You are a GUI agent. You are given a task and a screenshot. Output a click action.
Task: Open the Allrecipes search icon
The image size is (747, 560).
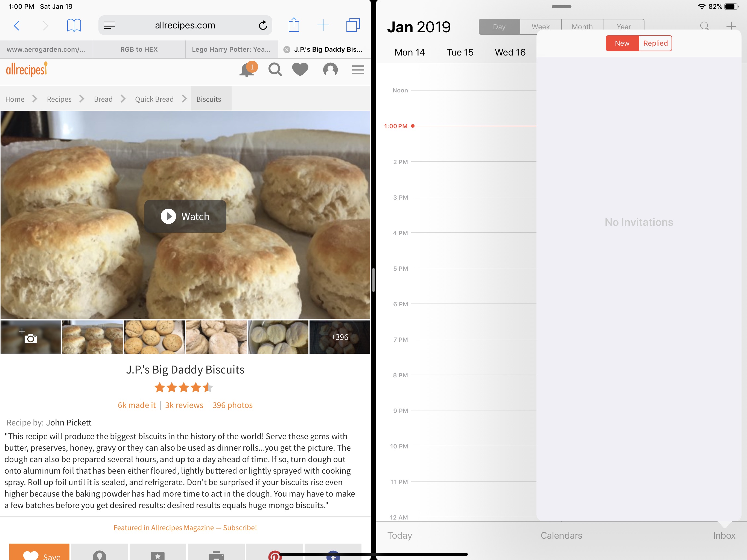pos(275,69)
